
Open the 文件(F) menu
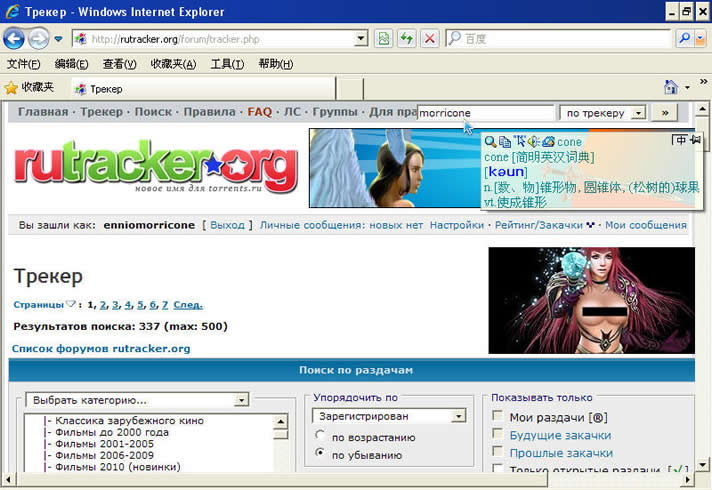23,64
